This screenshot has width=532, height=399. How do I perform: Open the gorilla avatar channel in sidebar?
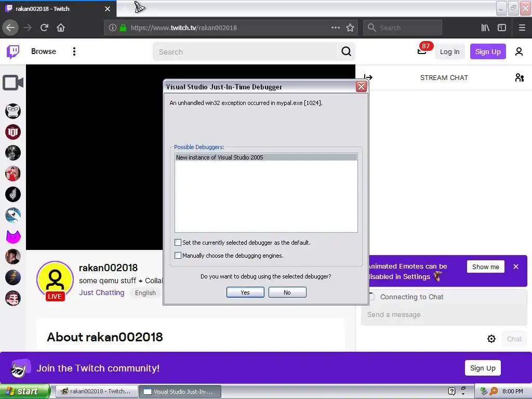pos(13,111)
